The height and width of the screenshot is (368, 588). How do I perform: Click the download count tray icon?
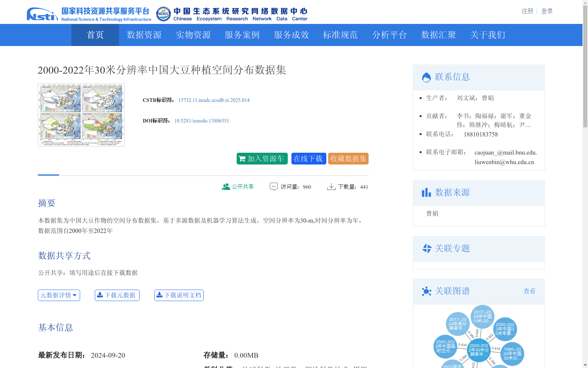point(331,187)
